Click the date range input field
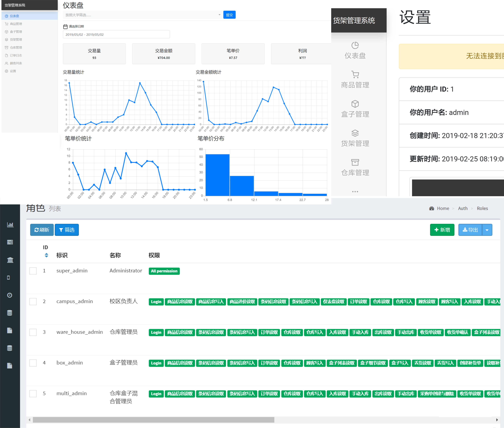Image resolution: width=504 pixels, height=428 pixels. tap(116, 34)
